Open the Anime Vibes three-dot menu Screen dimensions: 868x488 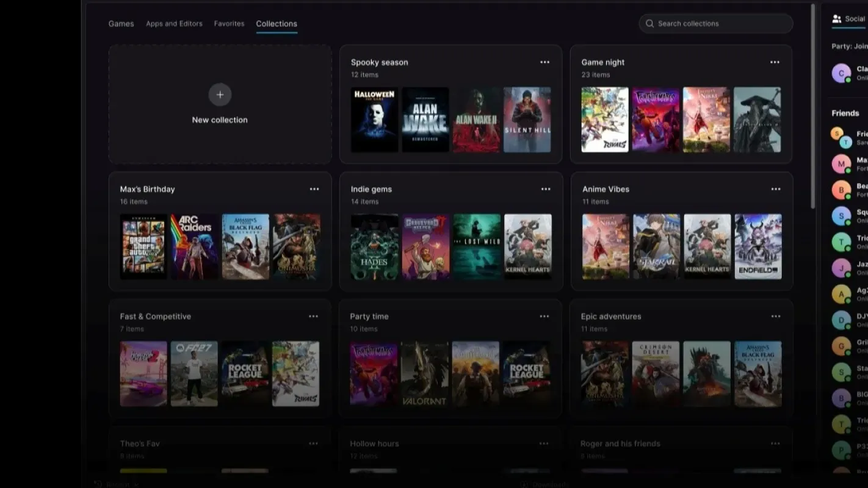tap(776, 189)
